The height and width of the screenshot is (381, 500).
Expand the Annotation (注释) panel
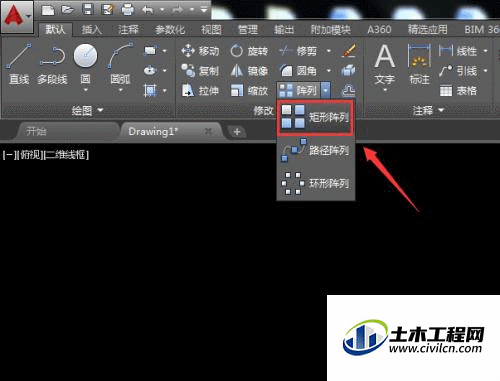(428, 110)
